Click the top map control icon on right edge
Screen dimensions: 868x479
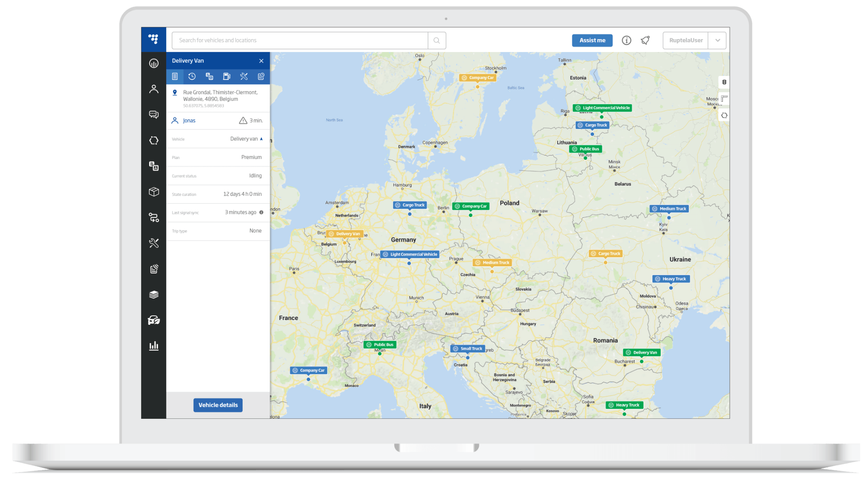tap(724, 82)
